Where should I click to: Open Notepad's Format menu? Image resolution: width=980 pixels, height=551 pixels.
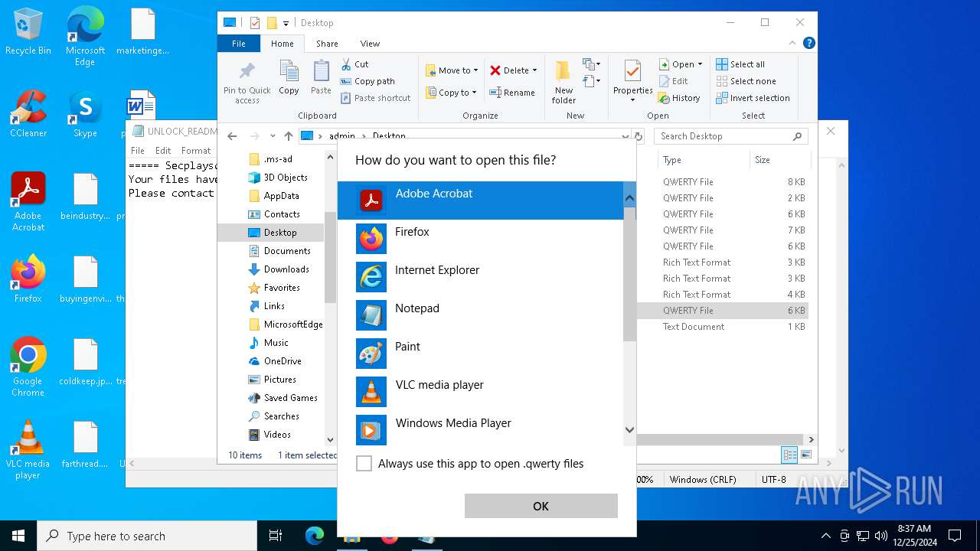(x=196, y=151)
